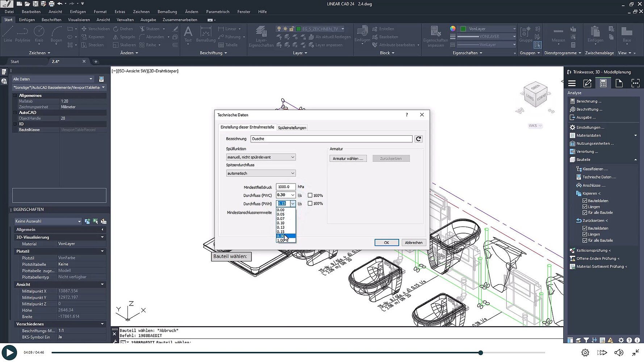
Task: Click the Armatur wählen button
Action: (348, 158)
